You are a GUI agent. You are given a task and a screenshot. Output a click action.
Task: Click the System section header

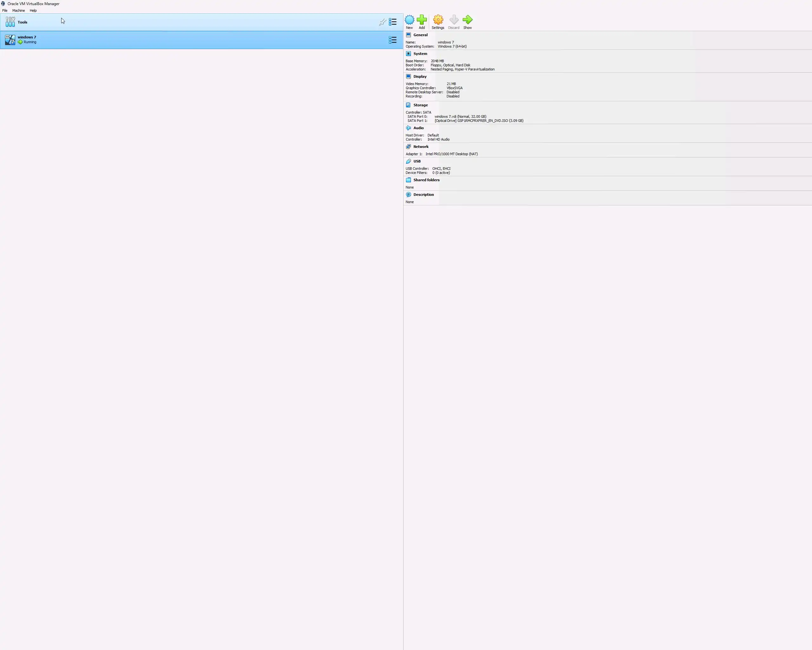coord(420,54)
